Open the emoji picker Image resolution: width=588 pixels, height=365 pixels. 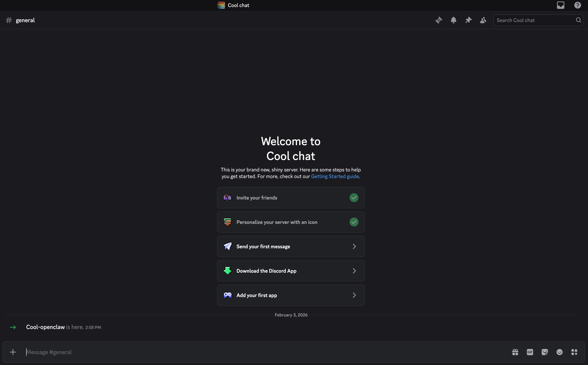pyautogui.click(x=560, y=352)
